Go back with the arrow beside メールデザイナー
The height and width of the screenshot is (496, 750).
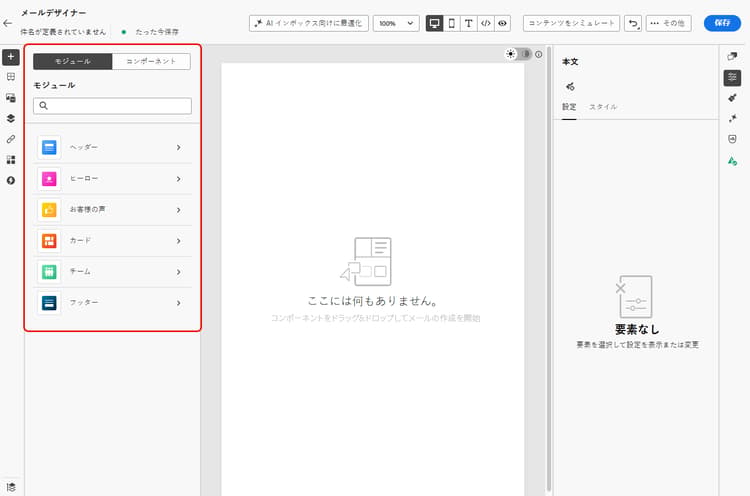(8, 23)
